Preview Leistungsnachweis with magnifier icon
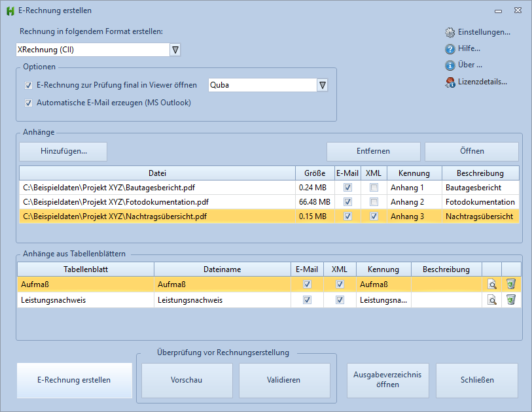Image resolution: width=532 pixels, height=412 pixels. click(x=491, y=300)
